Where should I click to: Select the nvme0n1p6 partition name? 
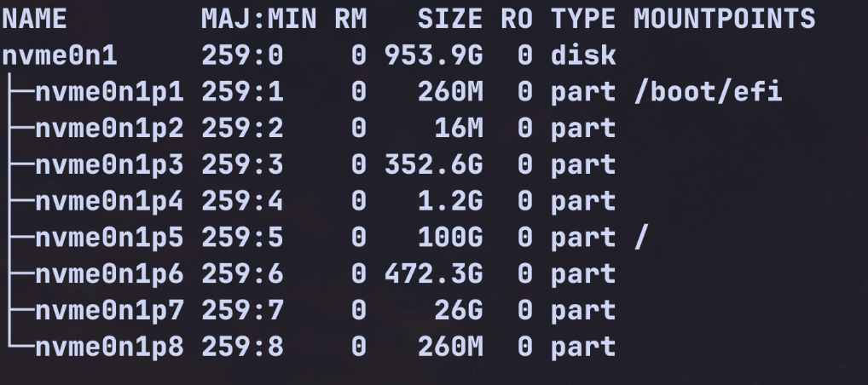click(107, 274)
